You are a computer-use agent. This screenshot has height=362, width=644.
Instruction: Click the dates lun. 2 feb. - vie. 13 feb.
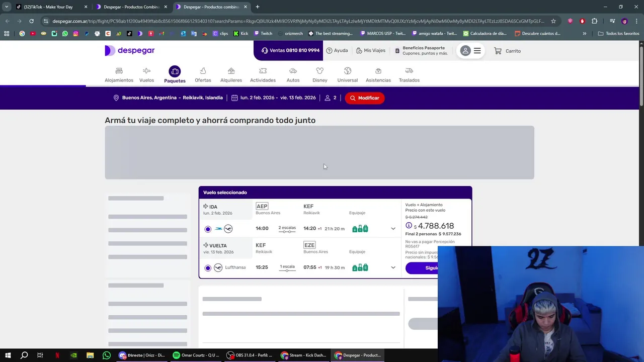click(x=274, y=98)
